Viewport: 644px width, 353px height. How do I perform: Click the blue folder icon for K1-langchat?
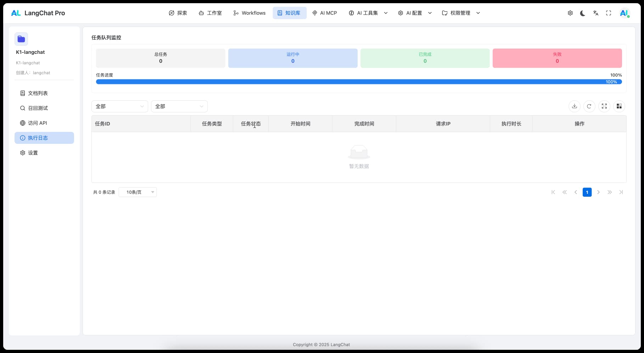[21, 39]
